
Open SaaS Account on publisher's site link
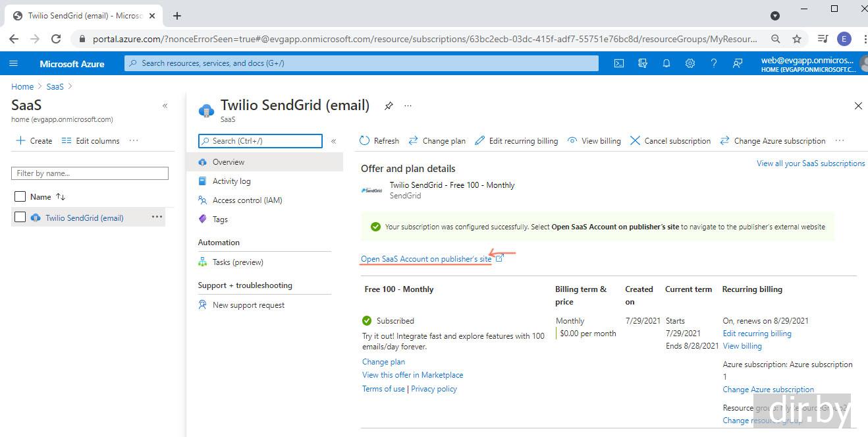(x=426, y=259)
